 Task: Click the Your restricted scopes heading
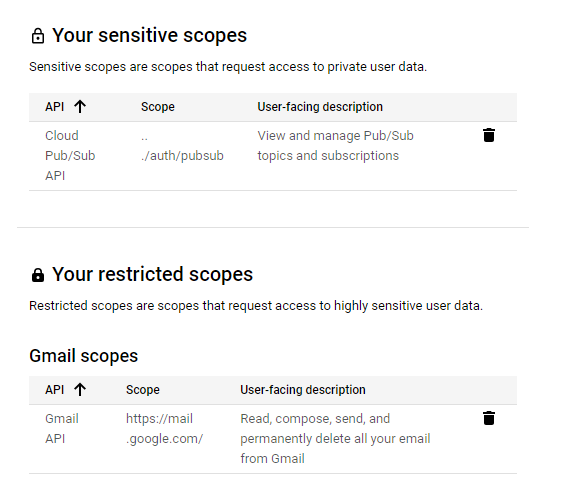pos(152,274)
